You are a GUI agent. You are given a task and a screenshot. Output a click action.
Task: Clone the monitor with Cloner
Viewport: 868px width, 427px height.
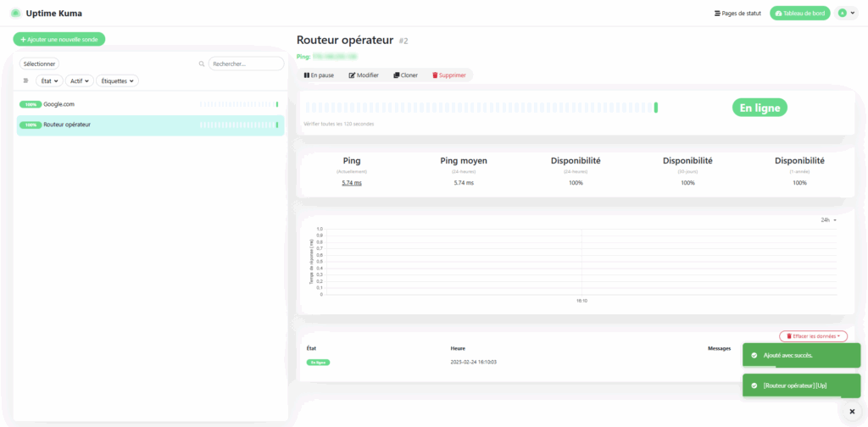405,75
